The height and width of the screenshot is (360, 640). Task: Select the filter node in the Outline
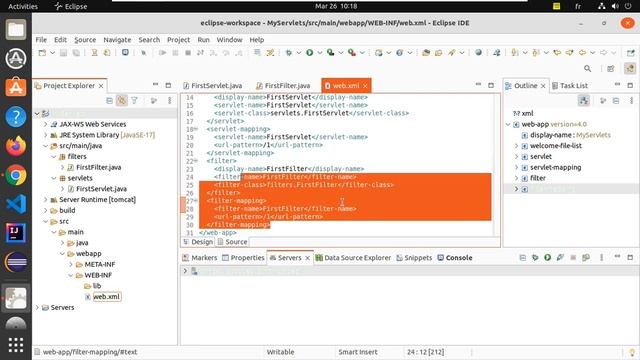coord(538,178)
